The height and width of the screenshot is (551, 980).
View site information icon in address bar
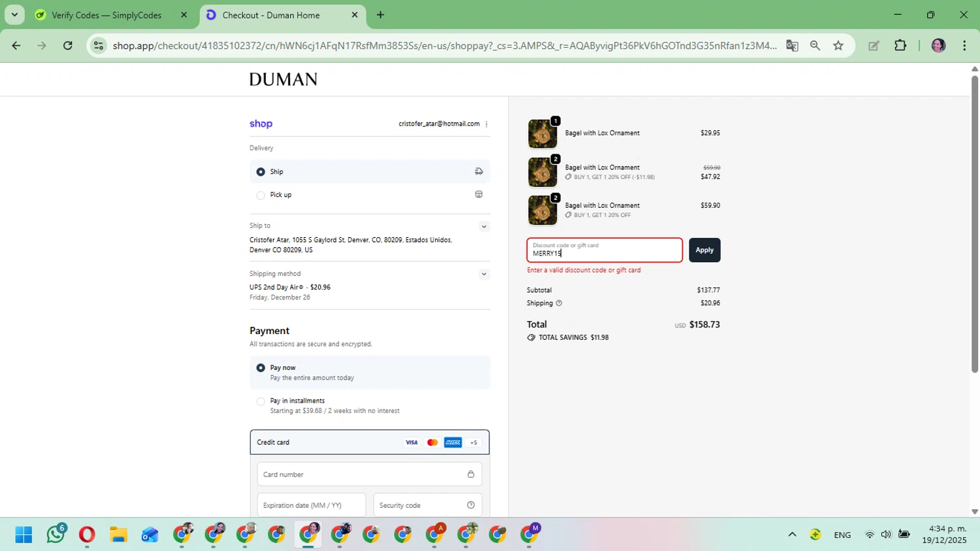coord(99,46)
